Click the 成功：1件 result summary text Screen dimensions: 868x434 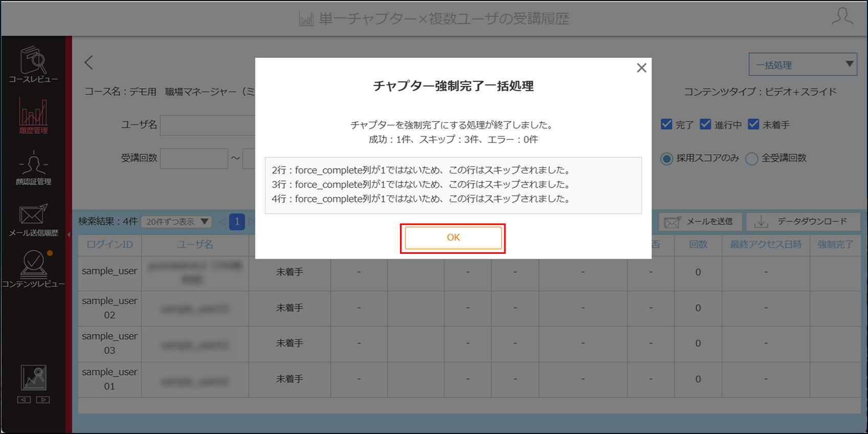[391, 140]
